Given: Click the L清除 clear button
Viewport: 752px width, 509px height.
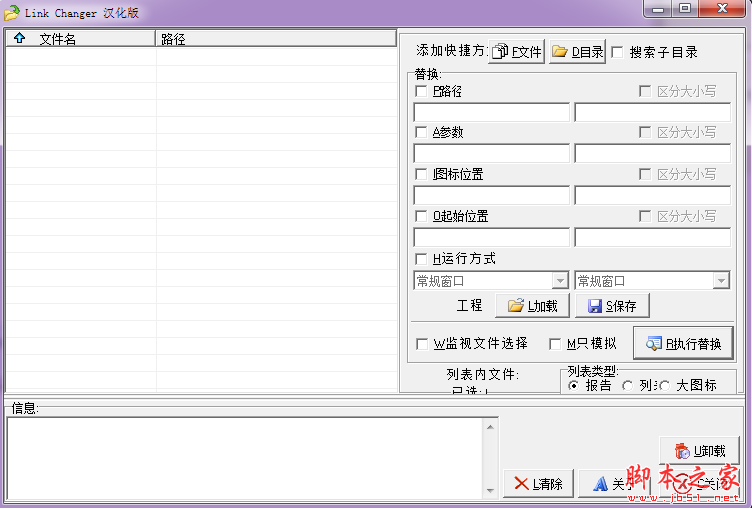Looking at the screenshot, I should click(x=538, y=484).
